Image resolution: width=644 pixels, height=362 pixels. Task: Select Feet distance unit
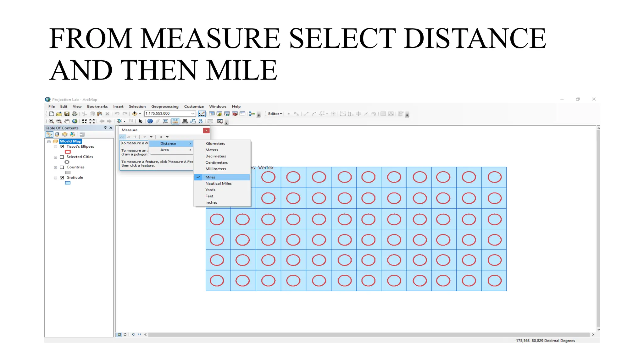[222, 196]
